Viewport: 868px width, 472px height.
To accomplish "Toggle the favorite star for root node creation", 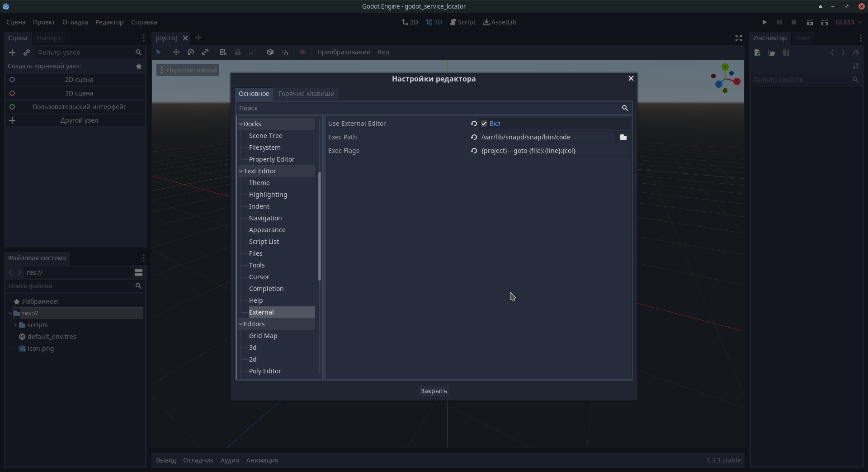I will click(x=138, y=66).
